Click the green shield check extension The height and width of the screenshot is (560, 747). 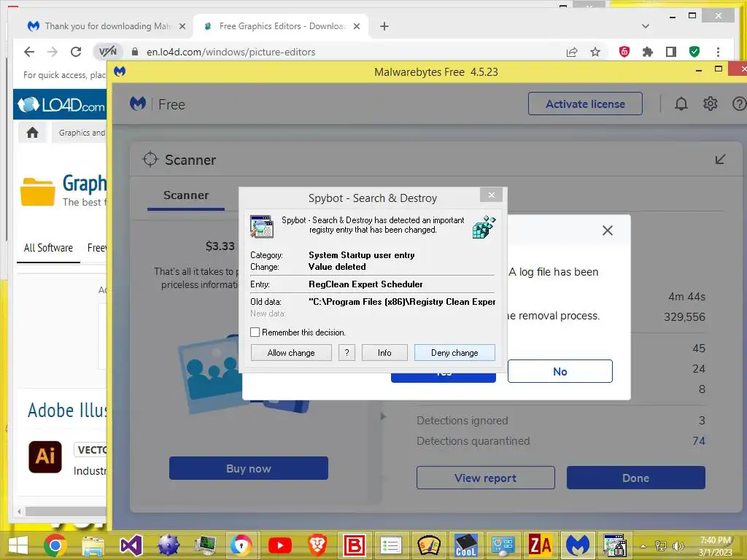694,52
